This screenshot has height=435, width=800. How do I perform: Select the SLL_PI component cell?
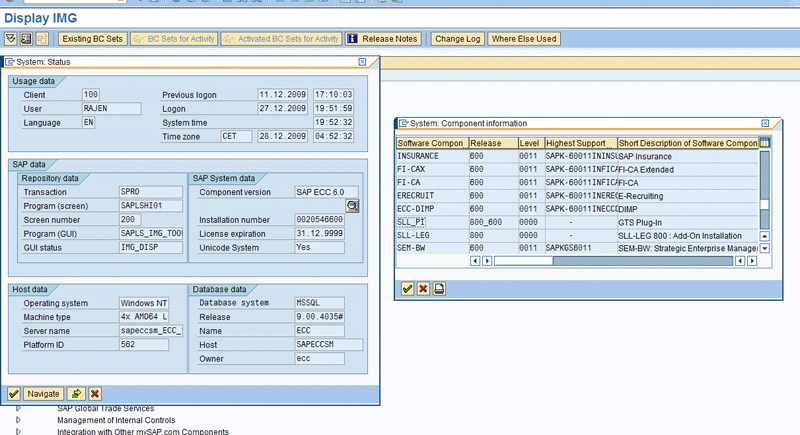[x=411, y=221]
